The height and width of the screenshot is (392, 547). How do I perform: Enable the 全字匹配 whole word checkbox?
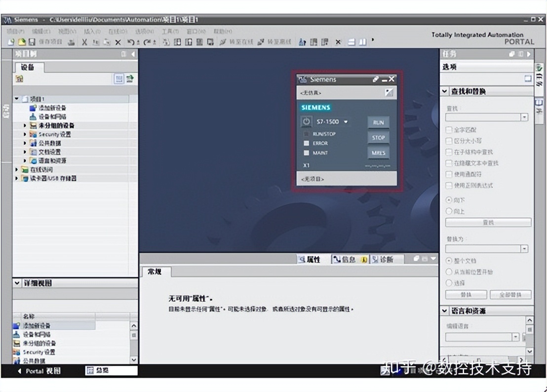pyautogui.click(x=449, y=130)
